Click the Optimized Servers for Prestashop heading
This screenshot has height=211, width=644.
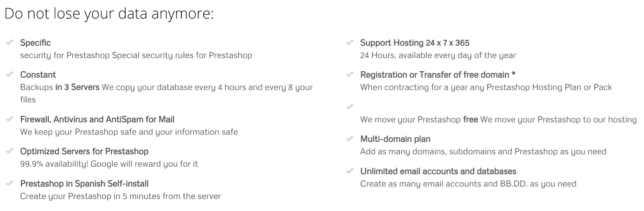point(84,151)
